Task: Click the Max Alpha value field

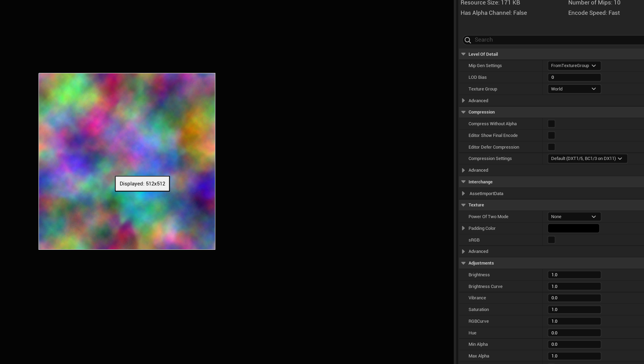Action: coord(574,356)
